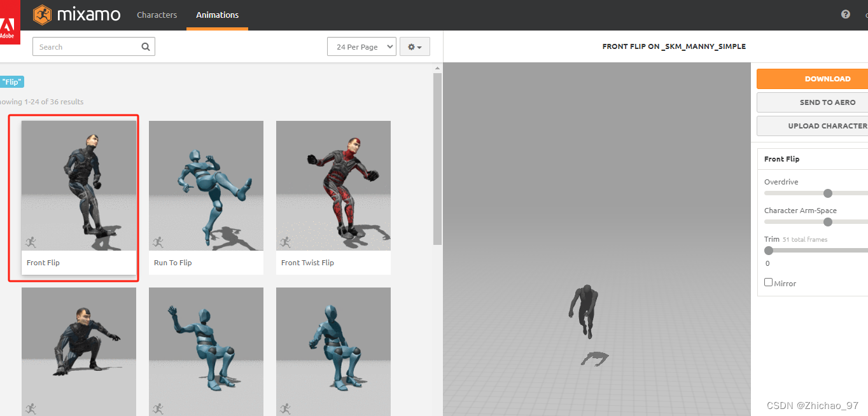868x416 pixels.
Task: Open the gear settings dropdown
Action: 415,47
